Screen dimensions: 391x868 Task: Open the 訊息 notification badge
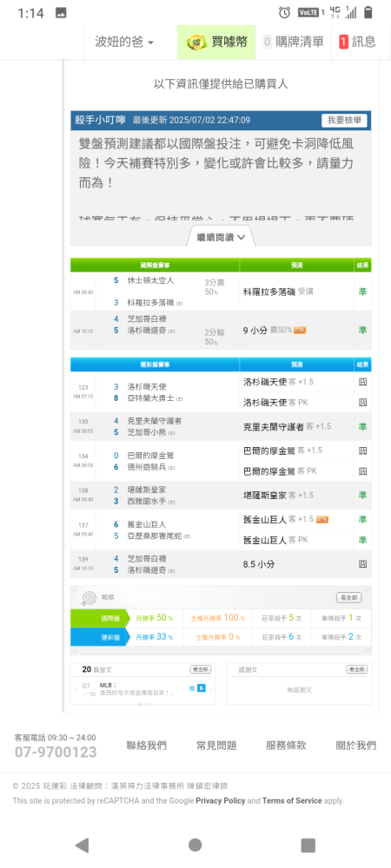[x=344, y=42]
